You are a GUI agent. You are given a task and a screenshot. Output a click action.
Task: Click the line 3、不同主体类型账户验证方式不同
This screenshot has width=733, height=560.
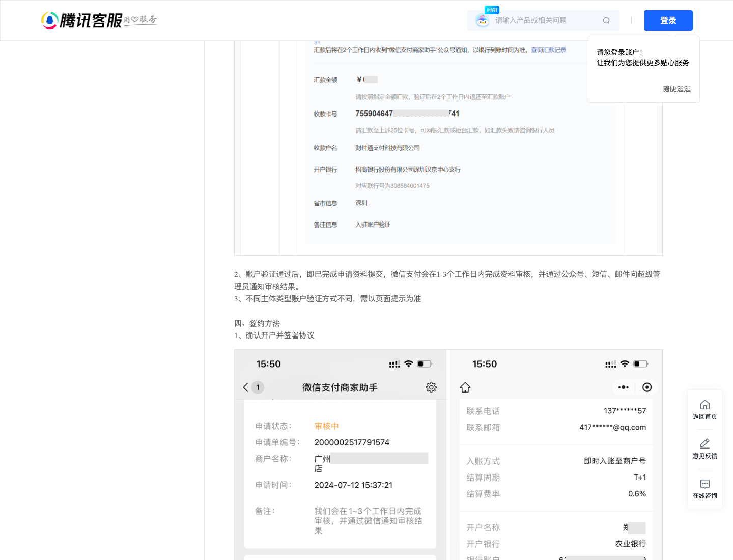click(x=328, y=299)
